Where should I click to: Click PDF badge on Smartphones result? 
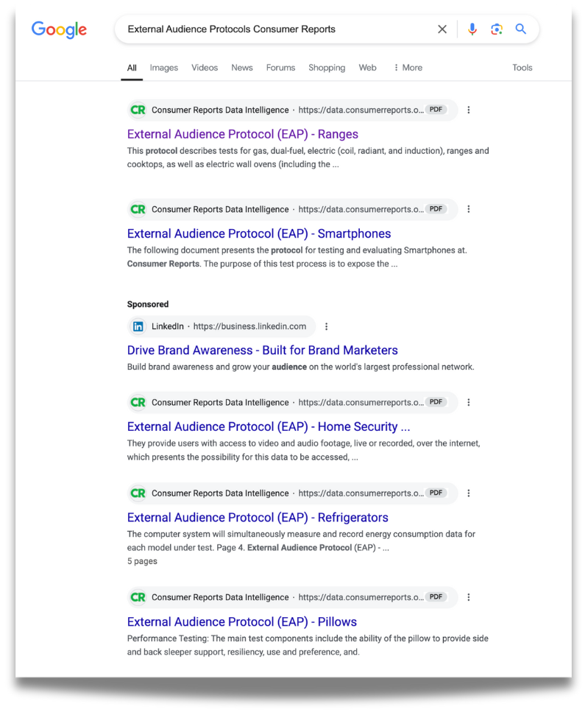click(x=436, y=209)
